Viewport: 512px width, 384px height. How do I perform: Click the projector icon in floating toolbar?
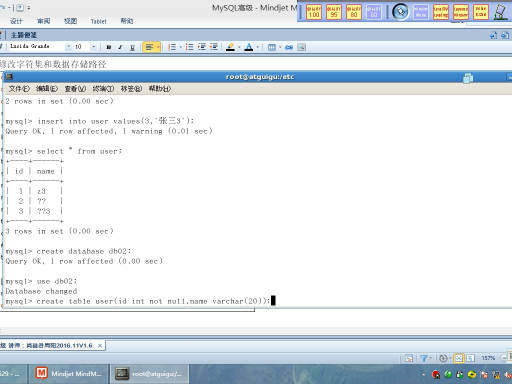500,12
